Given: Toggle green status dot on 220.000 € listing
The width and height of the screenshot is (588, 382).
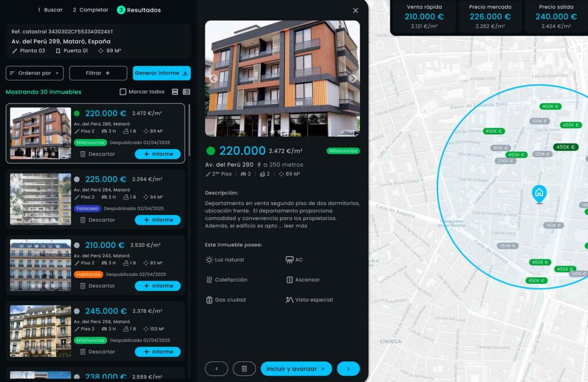Looking at the screenshot, I should tap(77, 114).
